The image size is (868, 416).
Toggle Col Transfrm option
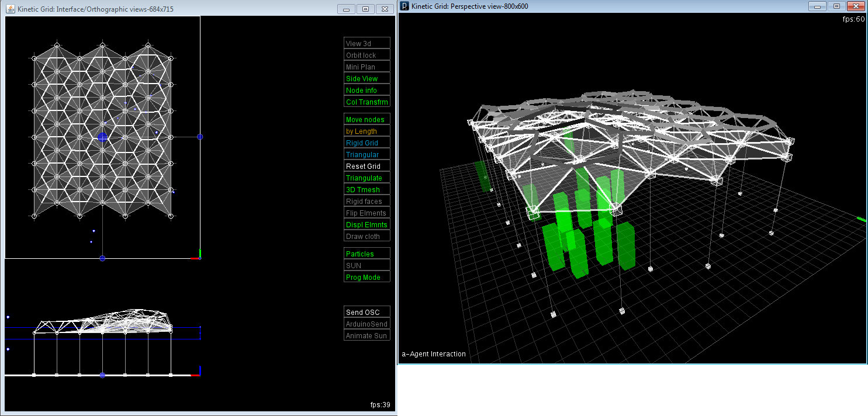pos(366,102)
